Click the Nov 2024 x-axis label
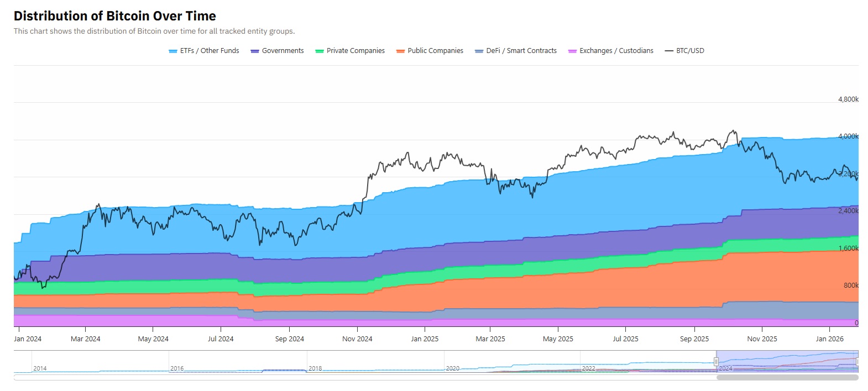Viewport: 868px width, 391px height. point(357,339)
